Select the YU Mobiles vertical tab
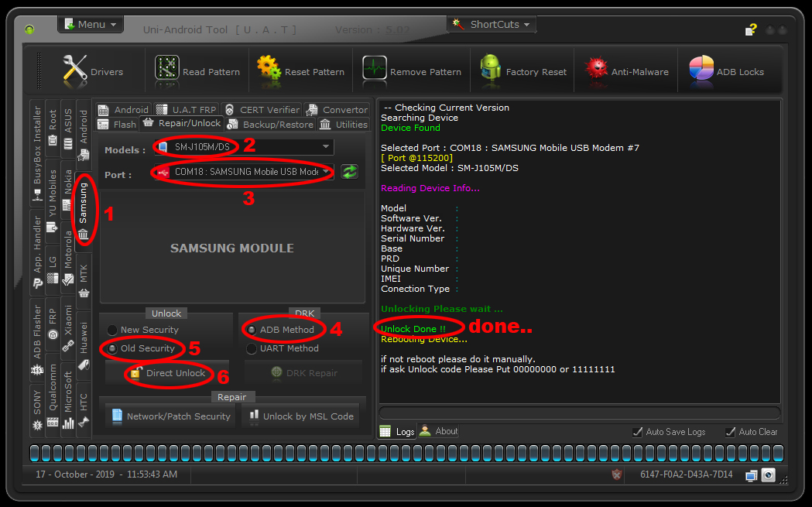The image size is (812, 507). coord(53,201)
